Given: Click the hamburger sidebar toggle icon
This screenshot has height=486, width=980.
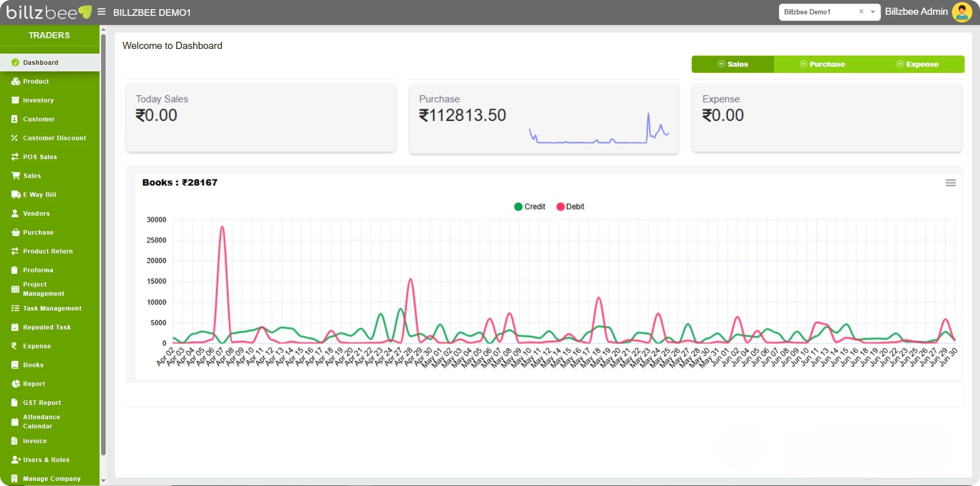Looking at the screenshot, I should (102, 12).
